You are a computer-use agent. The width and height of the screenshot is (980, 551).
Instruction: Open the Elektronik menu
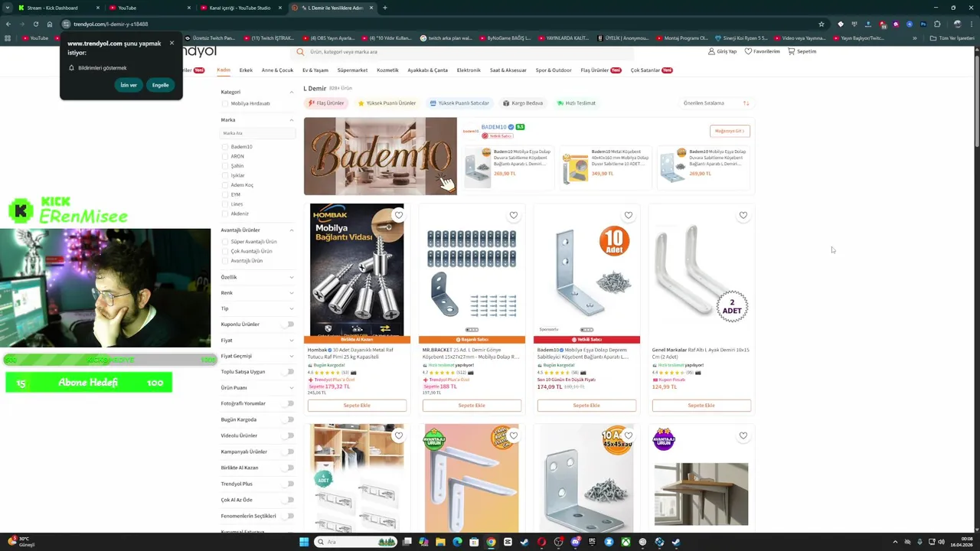click(x=469, y=70)
